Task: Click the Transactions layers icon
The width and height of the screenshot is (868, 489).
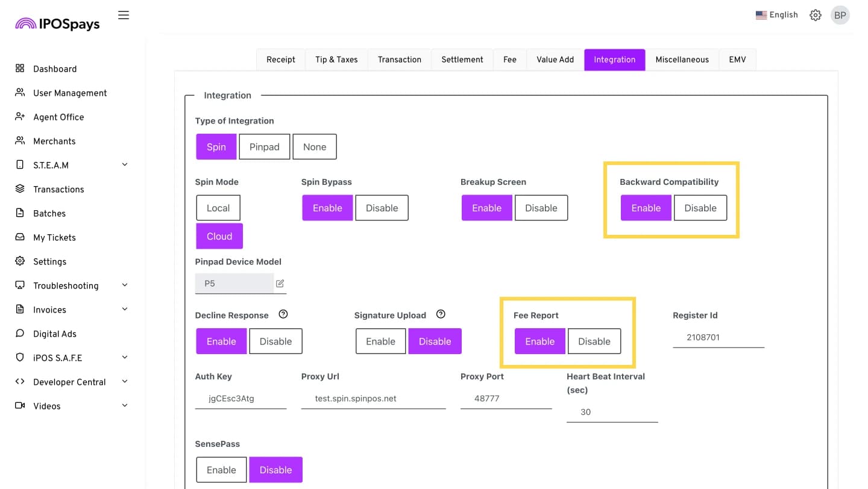Action: pyautogui.click(x=20, y=189)
